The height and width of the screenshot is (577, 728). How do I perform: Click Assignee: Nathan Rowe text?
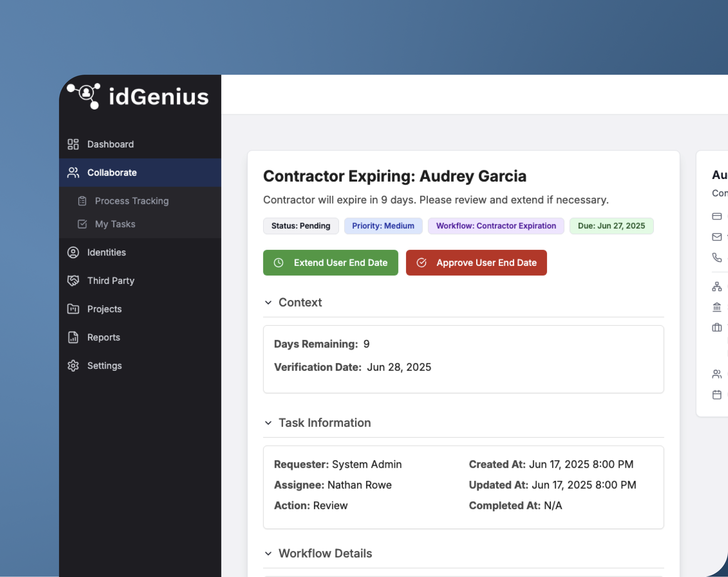(x=333, y=485)
